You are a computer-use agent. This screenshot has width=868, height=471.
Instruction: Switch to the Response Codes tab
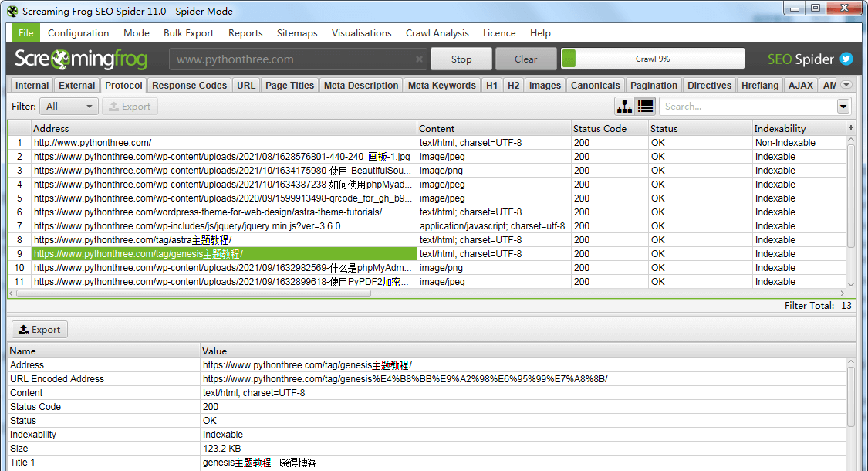(189, 86)
